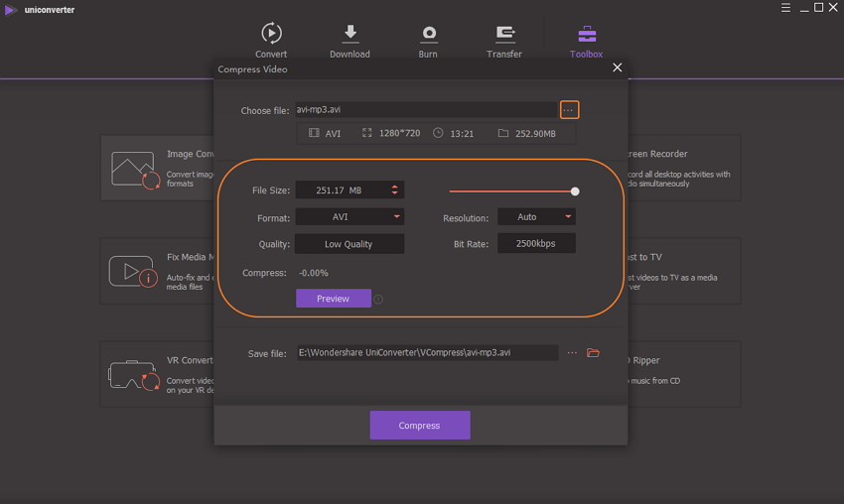The height and width of the screenshot is (504, 844).
Task: Click the Compress button
Action: click(420, 425)
